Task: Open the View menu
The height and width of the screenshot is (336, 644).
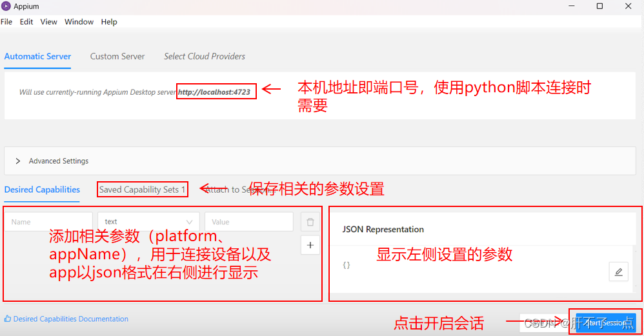Action: (48, 22)
